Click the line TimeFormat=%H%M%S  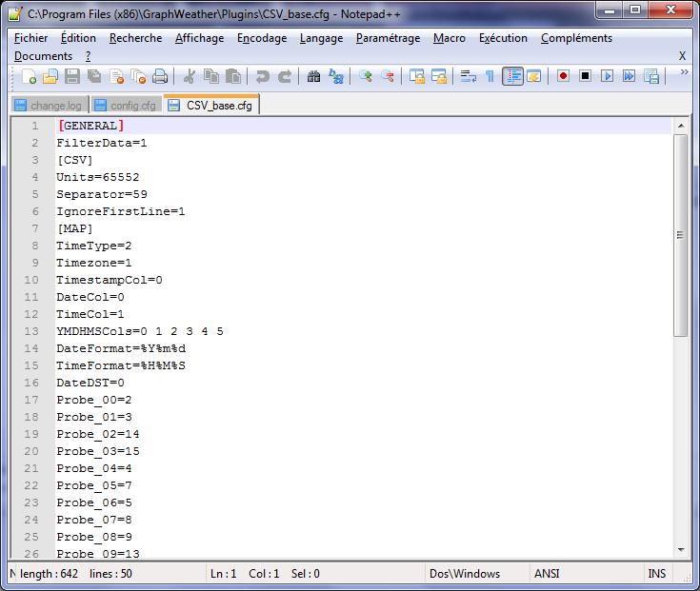[121, 365]
